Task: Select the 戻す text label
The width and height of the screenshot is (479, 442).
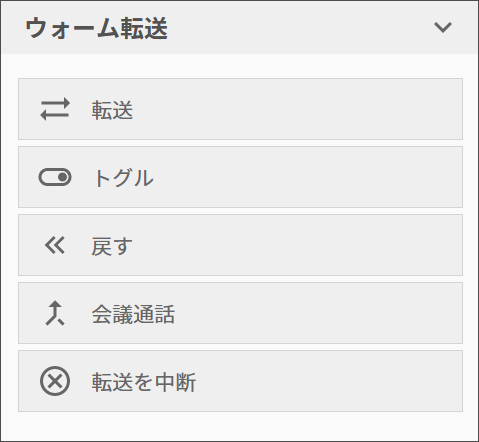Action: 112,246
